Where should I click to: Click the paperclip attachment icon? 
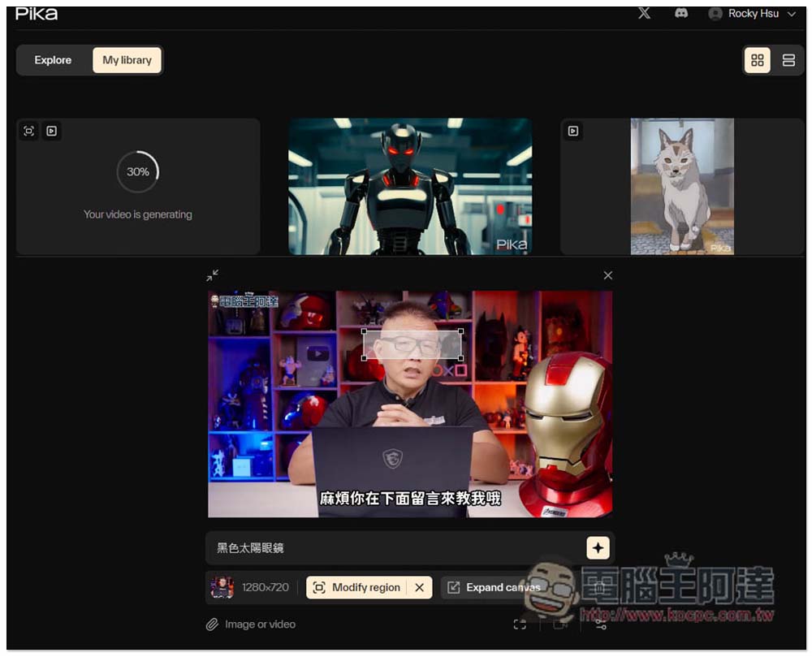(x=212, y=625)
